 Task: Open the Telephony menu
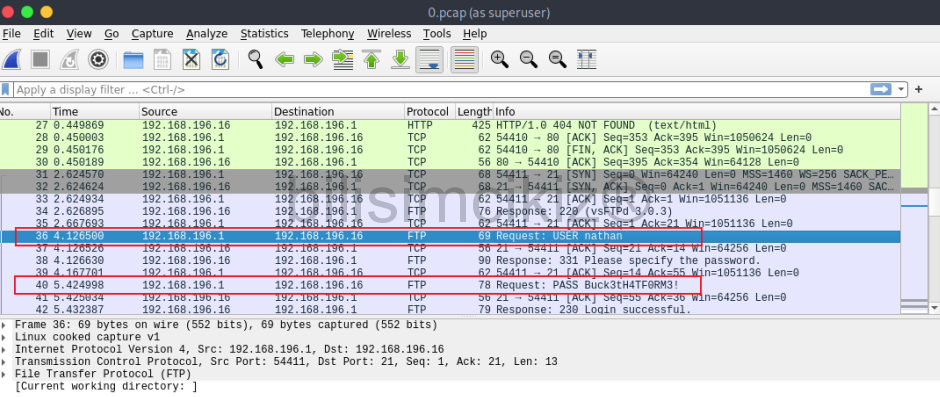coord(327,34)
